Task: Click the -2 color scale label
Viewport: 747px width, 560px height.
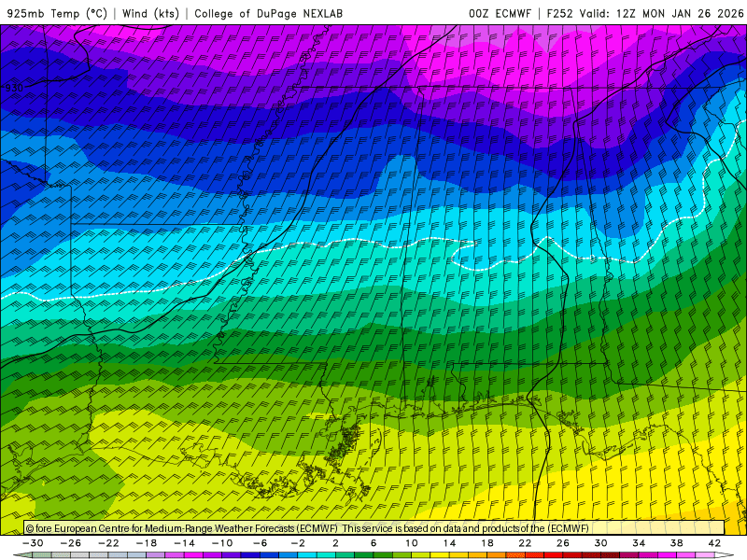Action: click(x=298, y=543)
